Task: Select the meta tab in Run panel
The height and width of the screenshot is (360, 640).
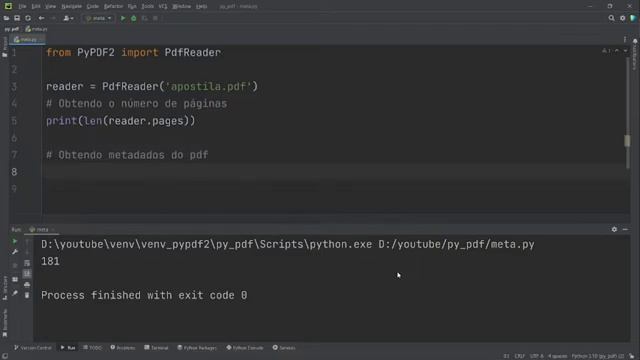Action: point(42,229)
